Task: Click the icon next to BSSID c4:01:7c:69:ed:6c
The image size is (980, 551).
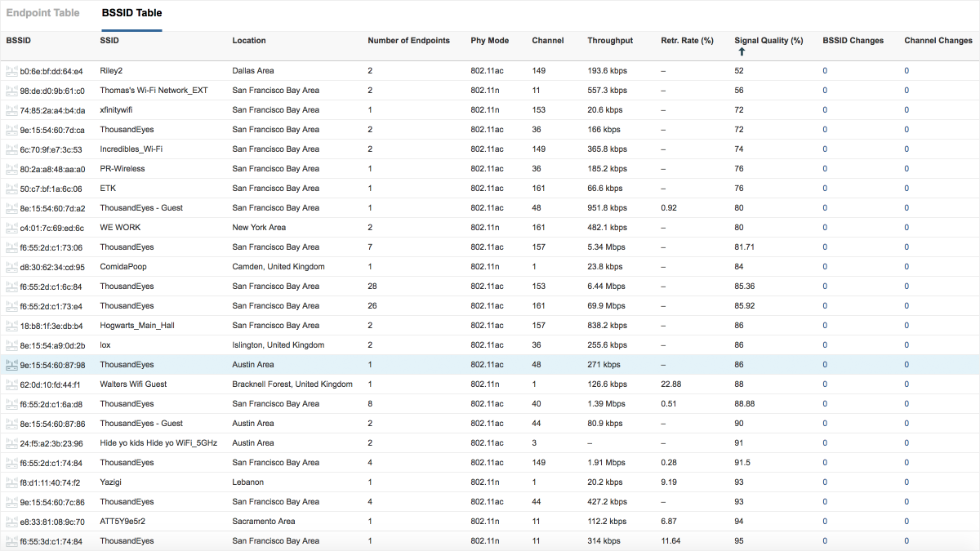Action: (11, 228)
